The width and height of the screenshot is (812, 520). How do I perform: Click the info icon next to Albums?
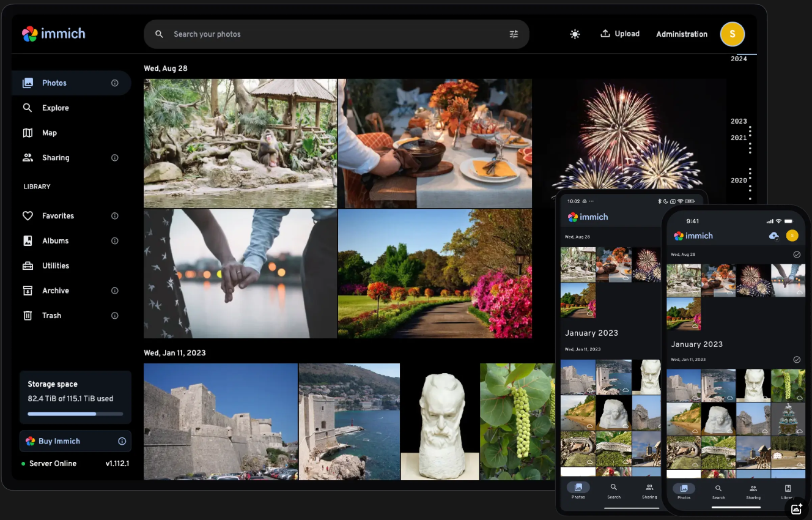point(115,241)
